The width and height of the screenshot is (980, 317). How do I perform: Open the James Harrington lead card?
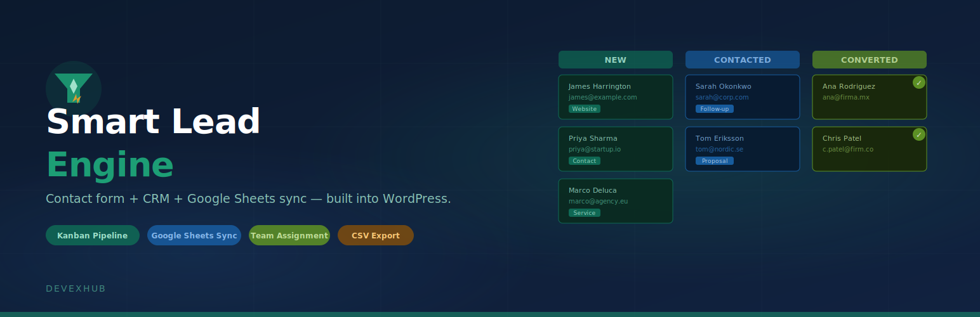coord(616,97)
